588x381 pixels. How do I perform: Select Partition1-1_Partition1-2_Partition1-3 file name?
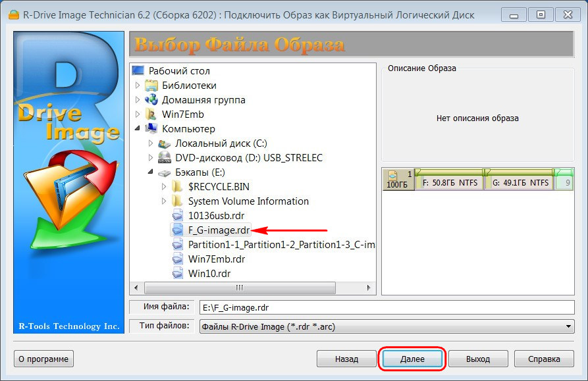[x=281, y=245]
